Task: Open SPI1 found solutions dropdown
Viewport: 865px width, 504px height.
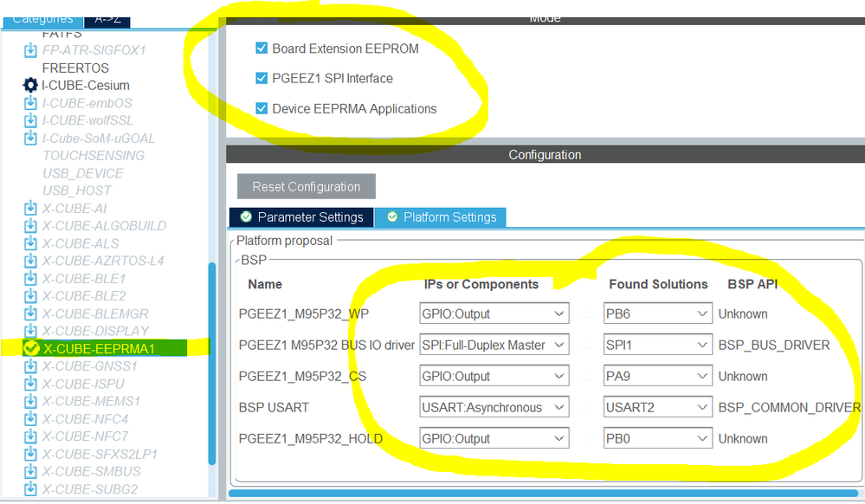Action: [657, 345]
